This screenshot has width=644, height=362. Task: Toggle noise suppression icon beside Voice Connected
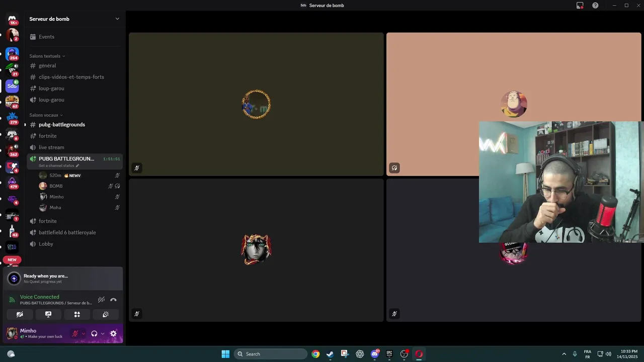point(101,300)
